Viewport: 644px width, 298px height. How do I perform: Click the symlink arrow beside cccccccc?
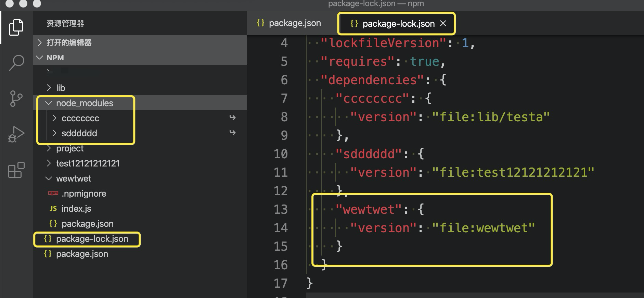click(x=233, y=118)
